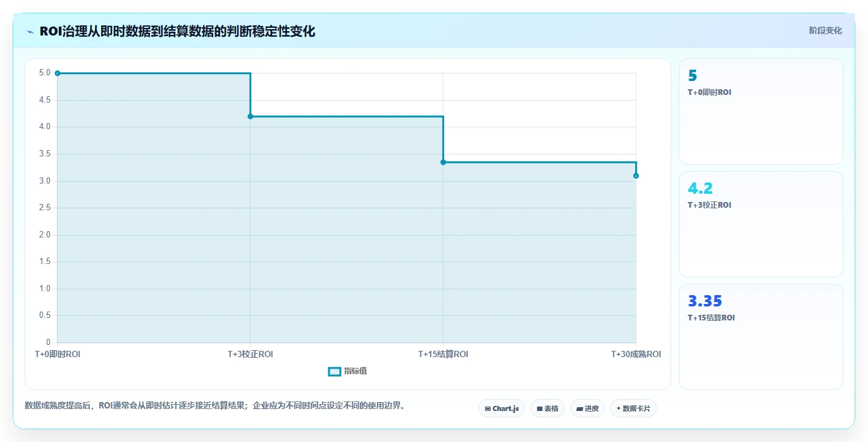Open the T+15结算ROI card showing 3.35
868x442 pixels.
coord(760,337)
